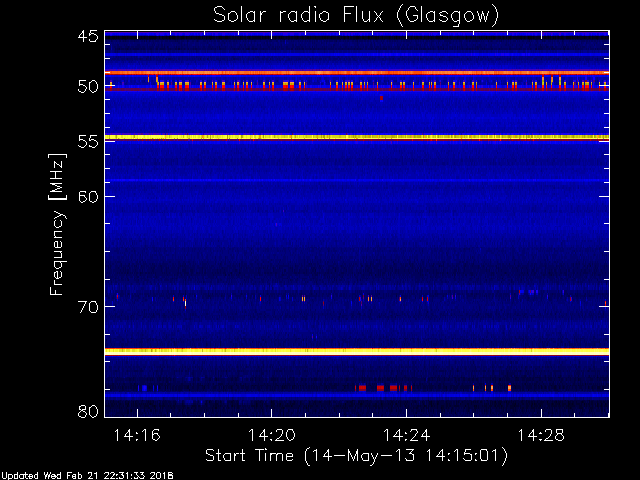Click the orange-red band just above 50 MHz
640x480 pixels.
point(357,73)
